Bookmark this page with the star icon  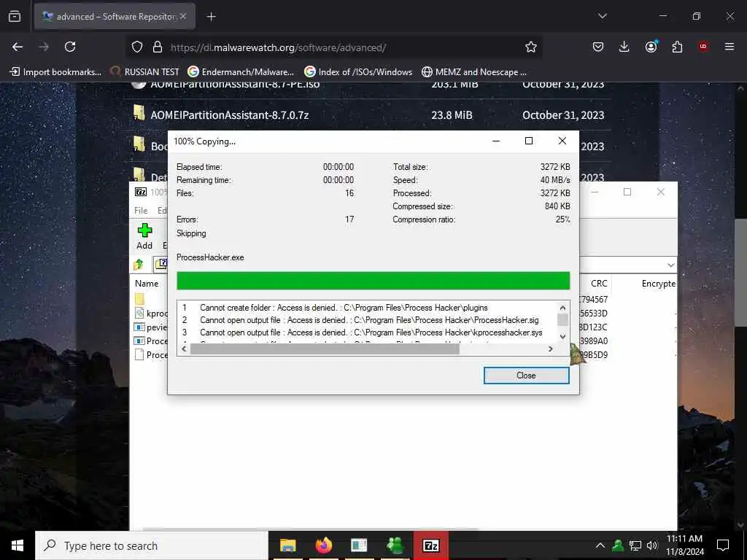(x=531, y=47)
